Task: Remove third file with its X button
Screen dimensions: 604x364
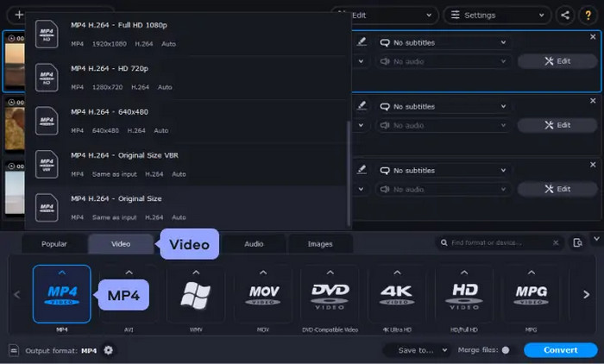Action: pyautogui.click(x=593, y=165)
